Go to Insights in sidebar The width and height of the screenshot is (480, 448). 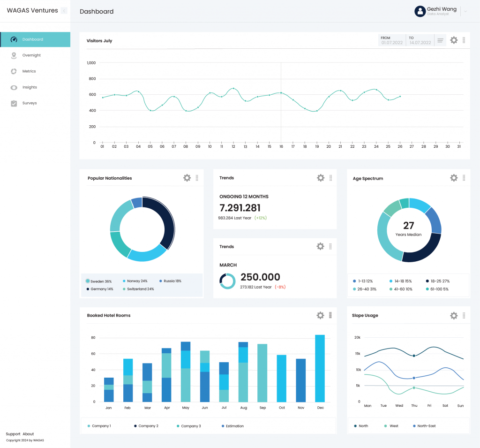(x=30, y=87)
